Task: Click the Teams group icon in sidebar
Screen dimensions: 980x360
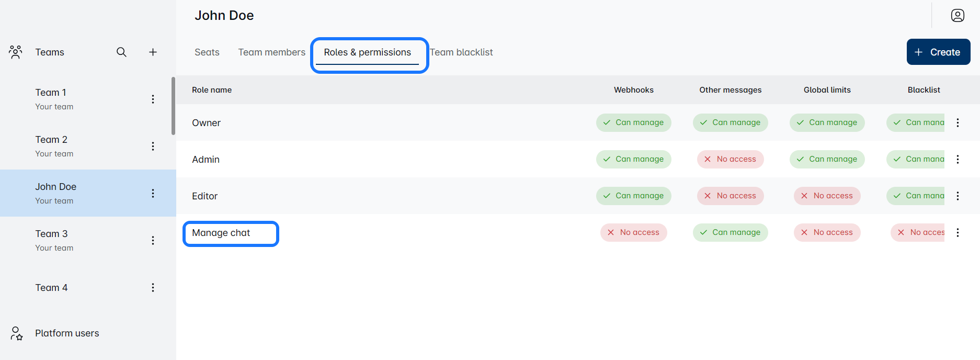Action: pos(16,52)
